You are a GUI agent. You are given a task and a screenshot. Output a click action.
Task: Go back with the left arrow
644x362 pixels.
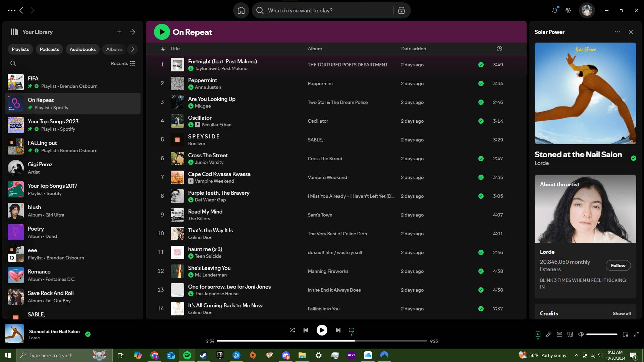pyautogui.click(x=21, y=10)
